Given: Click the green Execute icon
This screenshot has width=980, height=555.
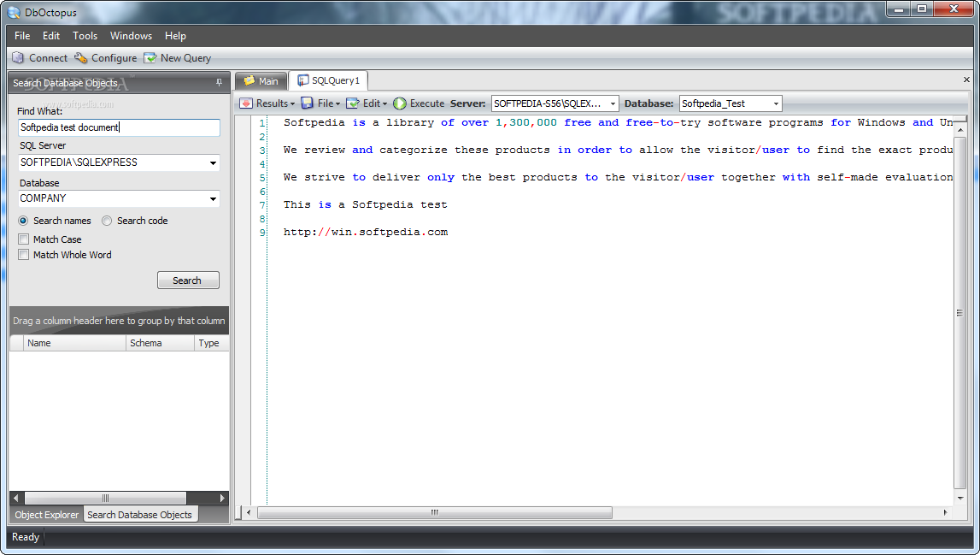Looking at the screenshot, I should [x=400, y=103].
